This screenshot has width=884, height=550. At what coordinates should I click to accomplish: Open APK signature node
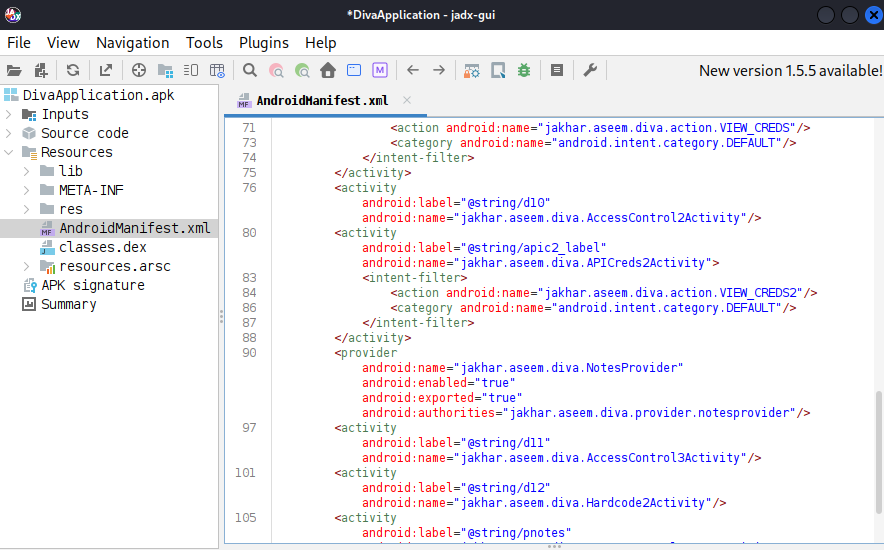pyautogui.click(x=93, y=285)
